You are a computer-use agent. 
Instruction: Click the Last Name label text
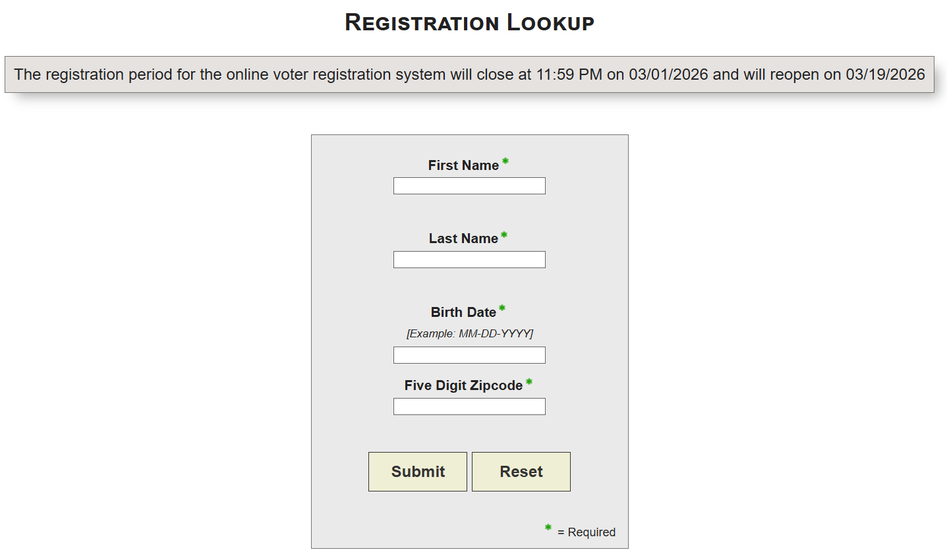click(463, 238)
